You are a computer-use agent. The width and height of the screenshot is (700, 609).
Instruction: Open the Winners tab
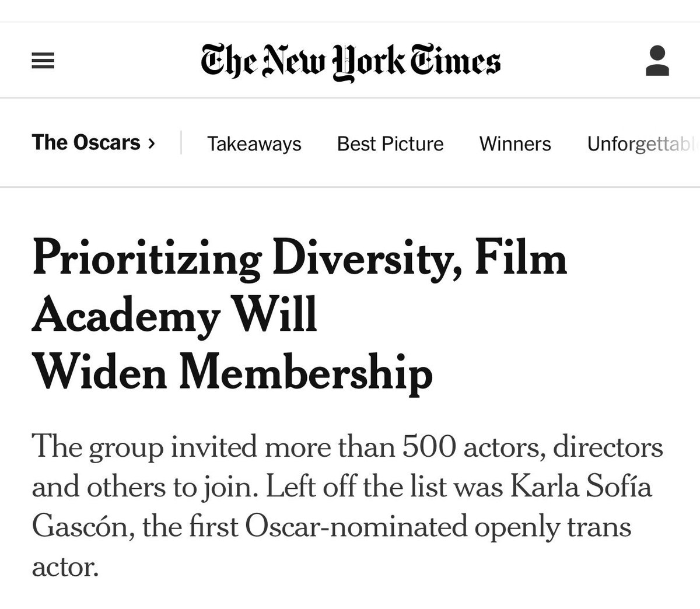pos(515,143)
